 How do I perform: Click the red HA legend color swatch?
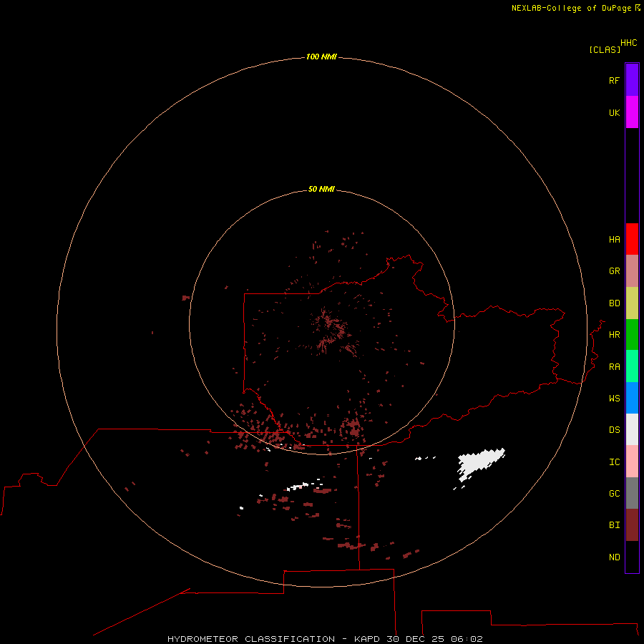tap(632, 239)
